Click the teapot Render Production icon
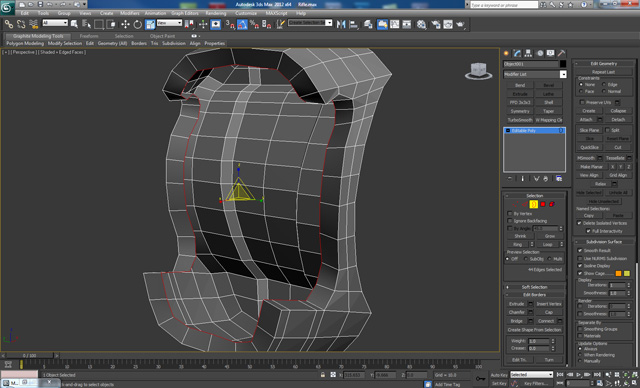Viewport: 640px width, 388px height. [460, 24]
